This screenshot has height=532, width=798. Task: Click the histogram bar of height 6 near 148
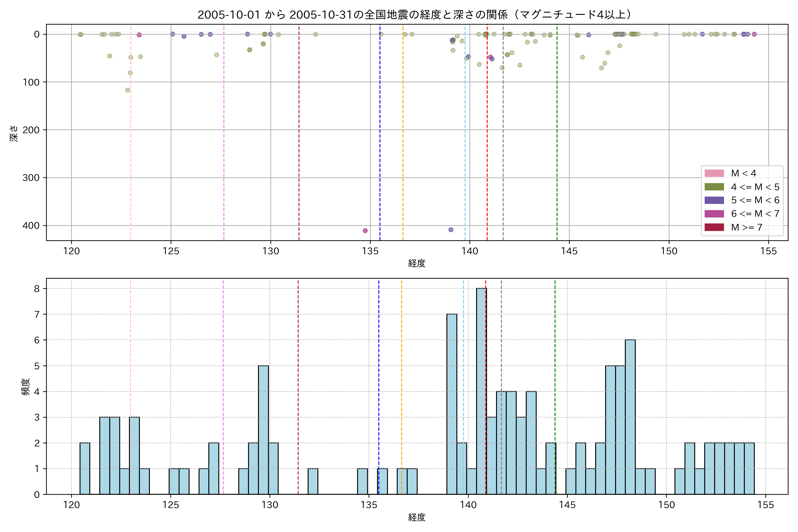pos(630,417)
